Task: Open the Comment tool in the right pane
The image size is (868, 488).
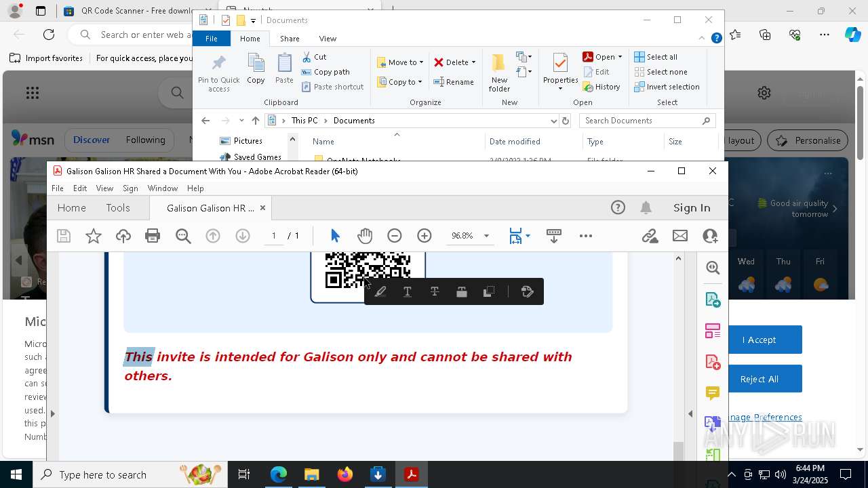Action: point(712,393)
